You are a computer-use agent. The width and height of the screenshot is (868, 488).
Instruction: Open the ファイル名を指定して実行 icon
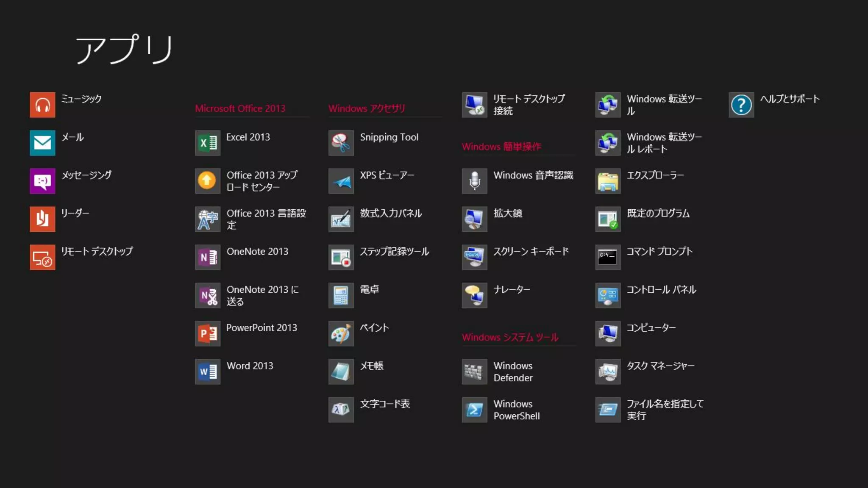608,410
